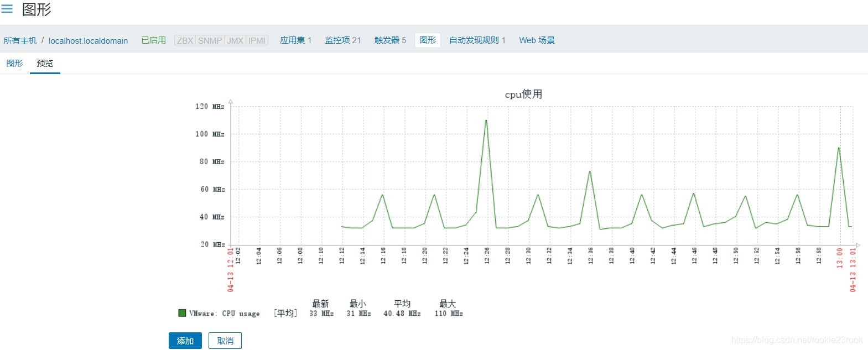Click the 12:26 peak on graph
Screen dimensions: 868x350
click(x=486, y=120)
